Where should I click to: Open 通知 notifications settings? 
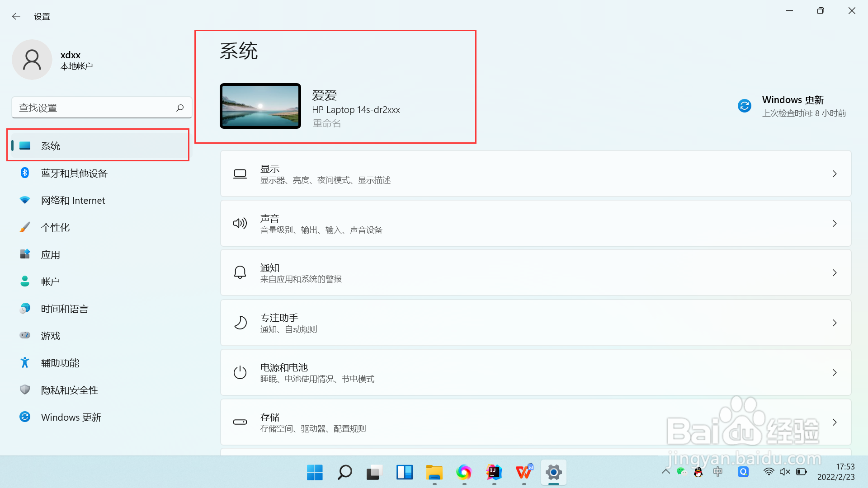(535, 273)
